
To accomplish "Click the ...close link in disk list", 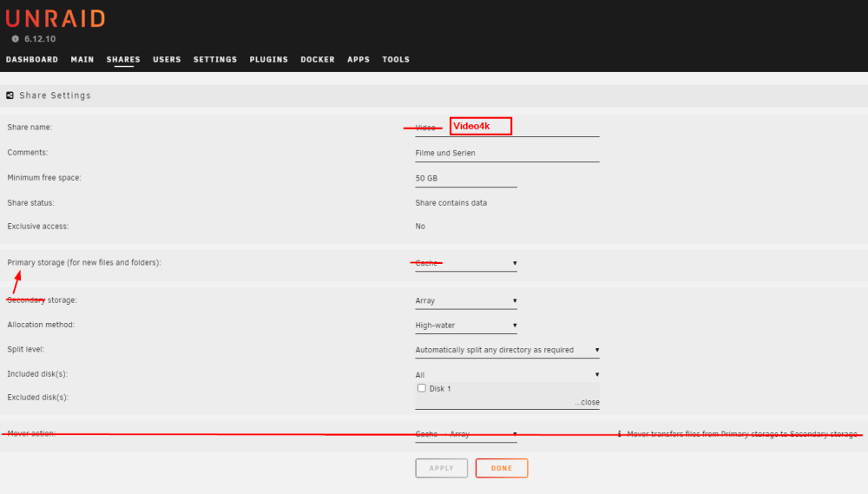I will [x=587, y=402].
